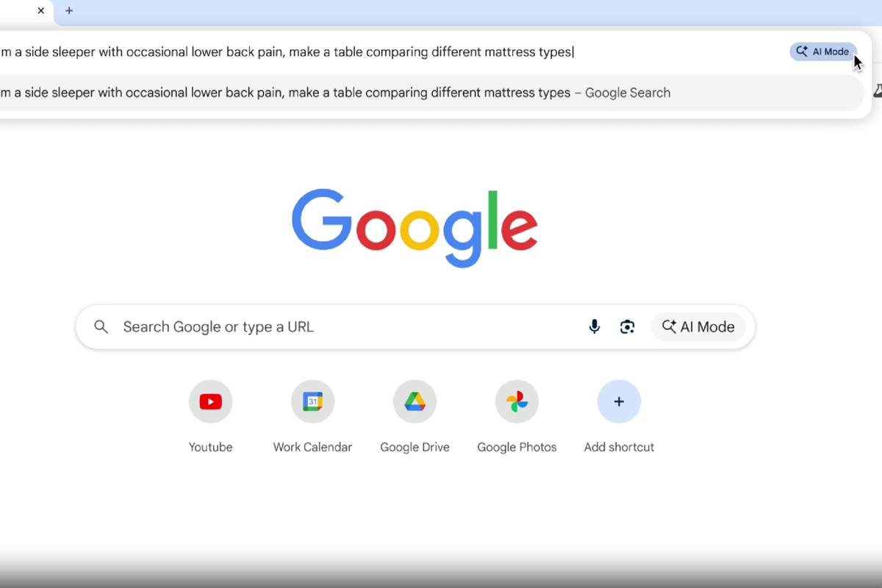Click the Add shortcut label text
Screen dimensions: 882x588
(x=619, y=447)
